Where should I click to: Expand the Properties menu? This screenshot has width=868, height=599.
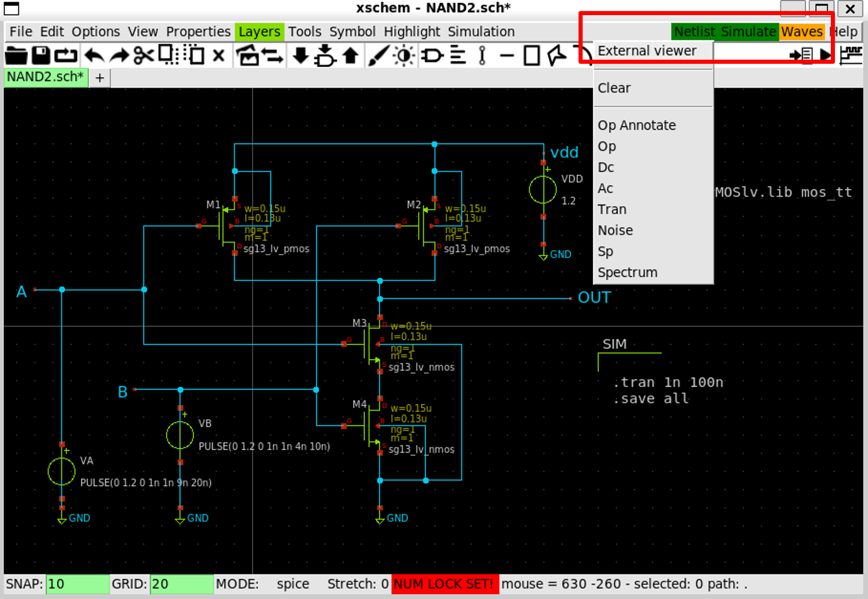(198, 32)
